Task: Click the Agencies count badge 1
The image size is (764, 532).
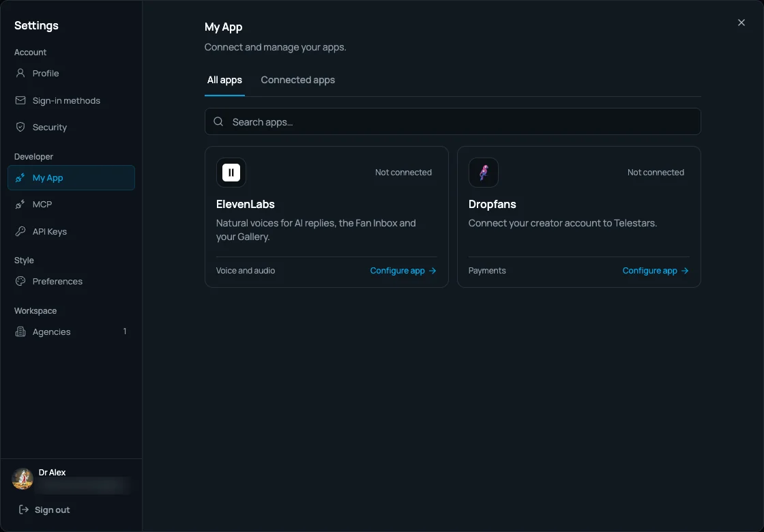Action: tap(125, 331)
